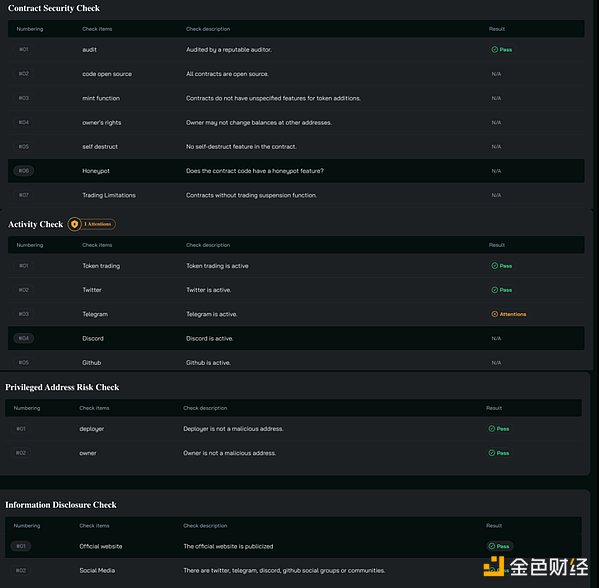Click the golden logo watermark at bottom right

point(494,566)
